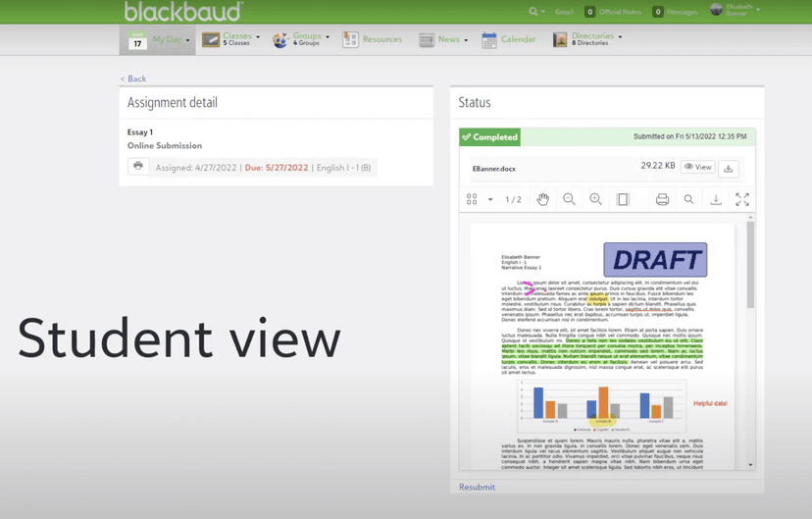The height and width of the screenshot is (519, 812).
Task: Zoom in the document viewer
Action: (x=595, y=199)
